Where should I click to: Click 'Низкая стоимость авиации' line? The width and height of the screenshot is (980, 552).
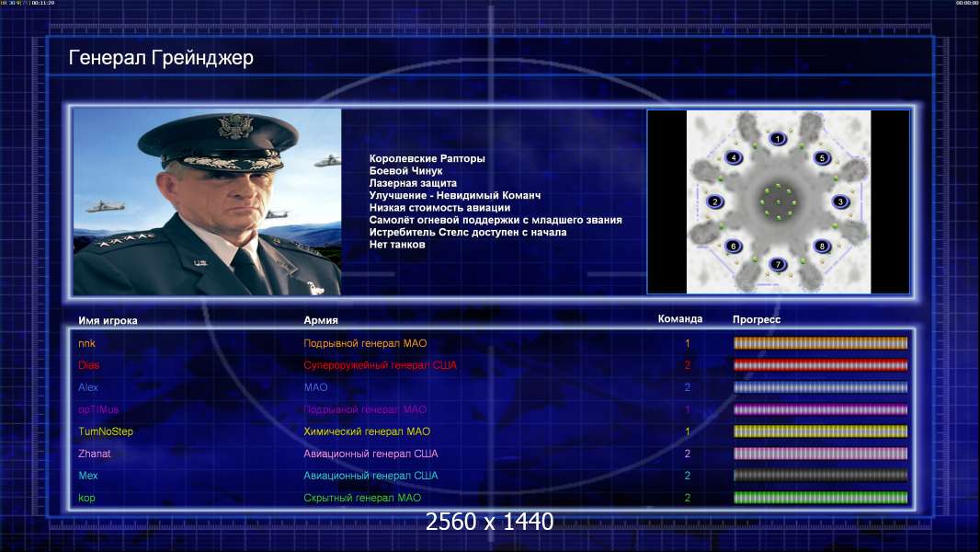(x=439, y=208)
